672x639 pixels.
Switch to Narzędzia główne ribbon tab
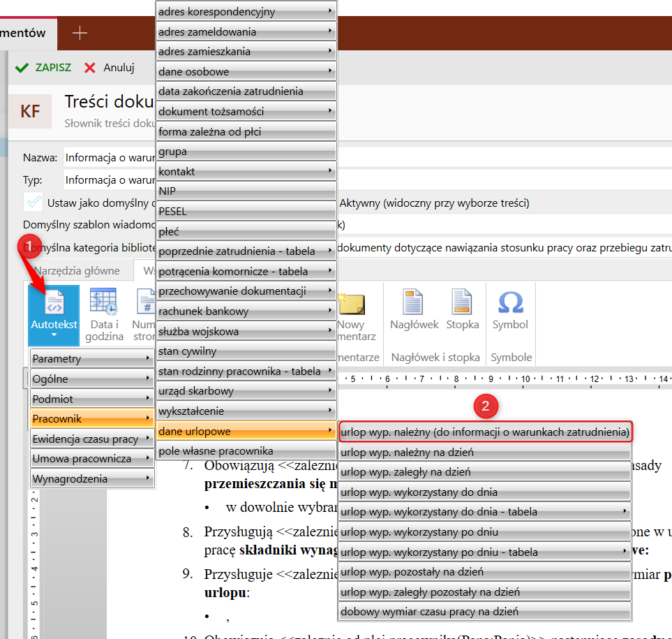coord(77,270)
